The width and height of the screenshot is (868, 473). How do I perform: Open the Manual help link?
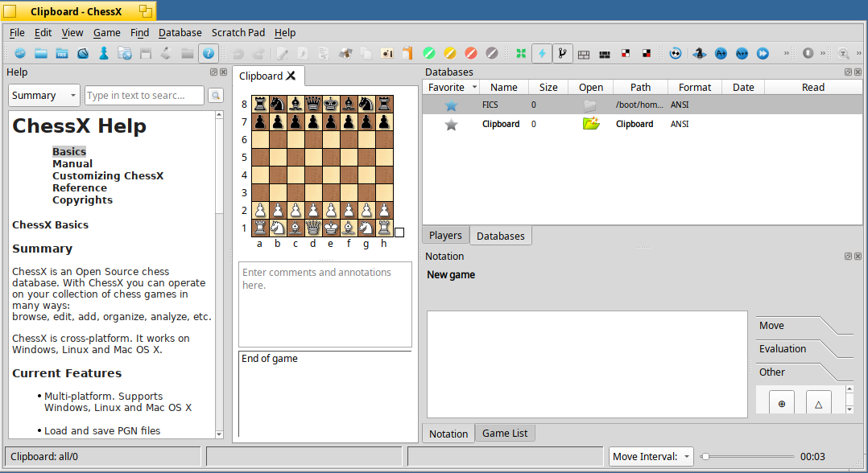pyautogui.click(x=72, y=164)
